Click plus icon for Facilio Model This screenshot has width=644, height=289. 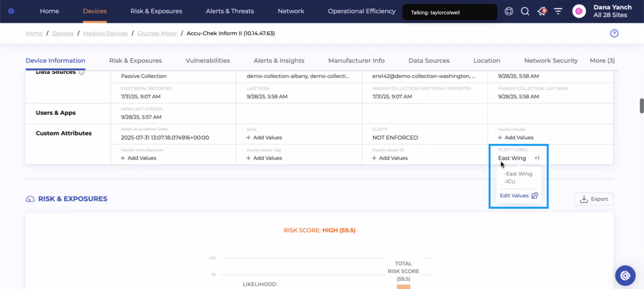coord(500,138)
